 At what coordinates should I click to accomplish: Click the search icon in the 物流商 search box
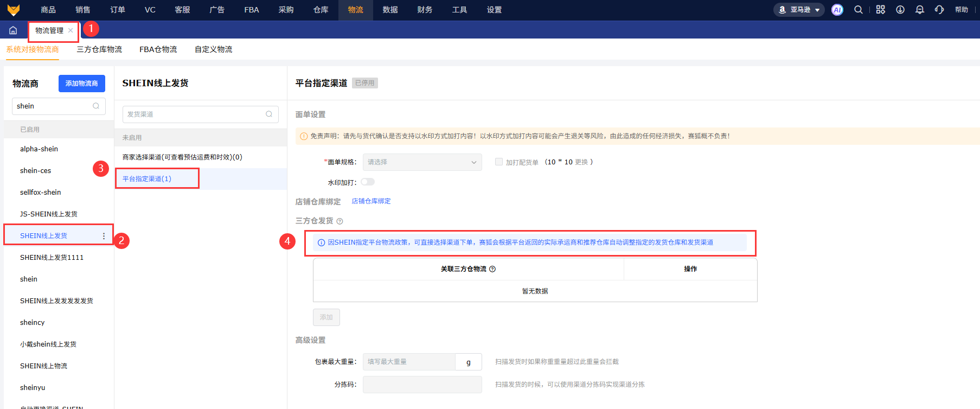click(x=96, y=106)
